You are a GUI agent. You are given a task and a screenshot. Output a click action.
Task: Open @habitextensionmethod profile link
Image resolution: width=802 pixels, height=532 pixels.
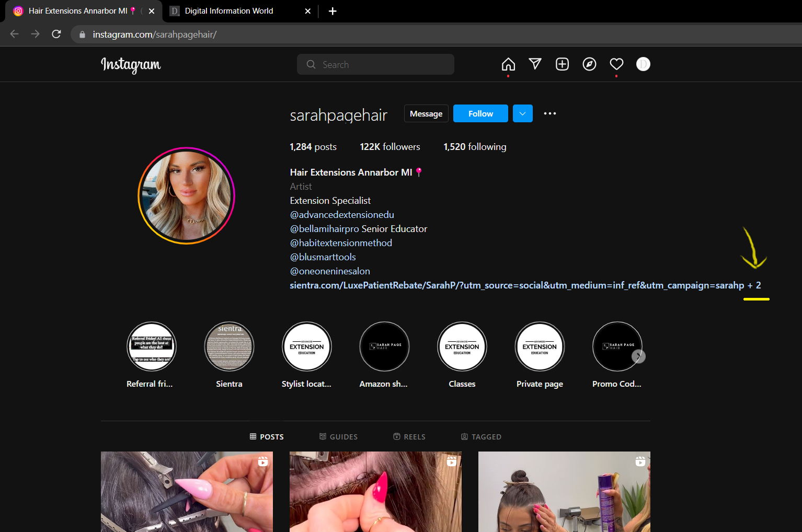pos(341,243)
